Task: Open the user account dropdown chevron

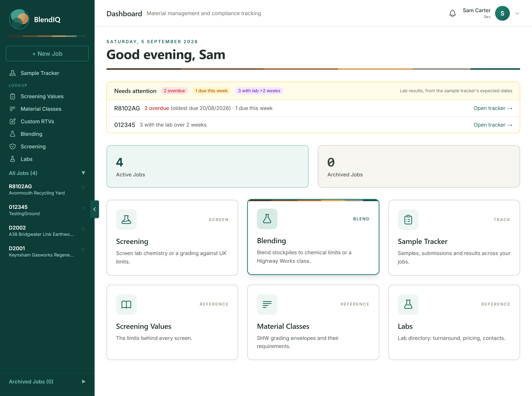Action: tap(517, 13)
